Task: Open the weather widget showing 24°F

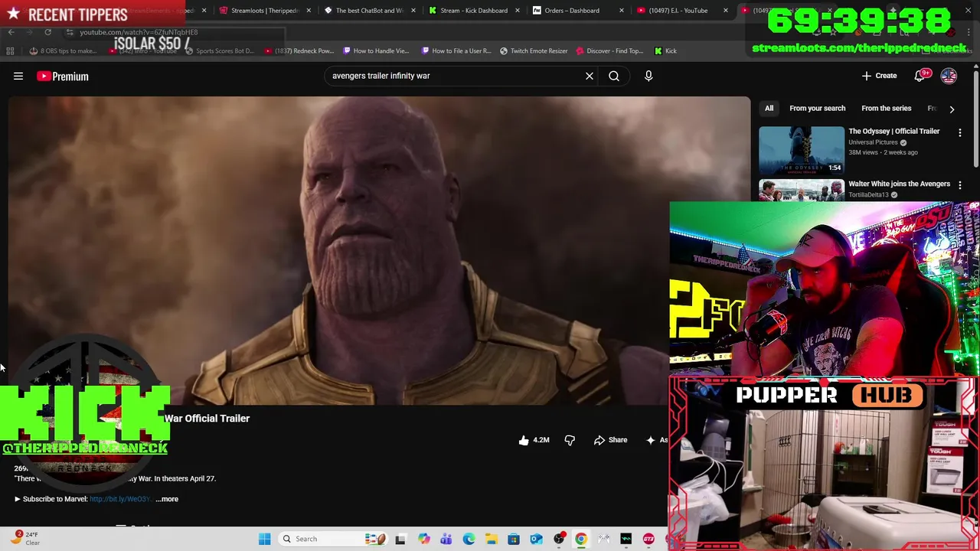Action: [x=24, y=539]
